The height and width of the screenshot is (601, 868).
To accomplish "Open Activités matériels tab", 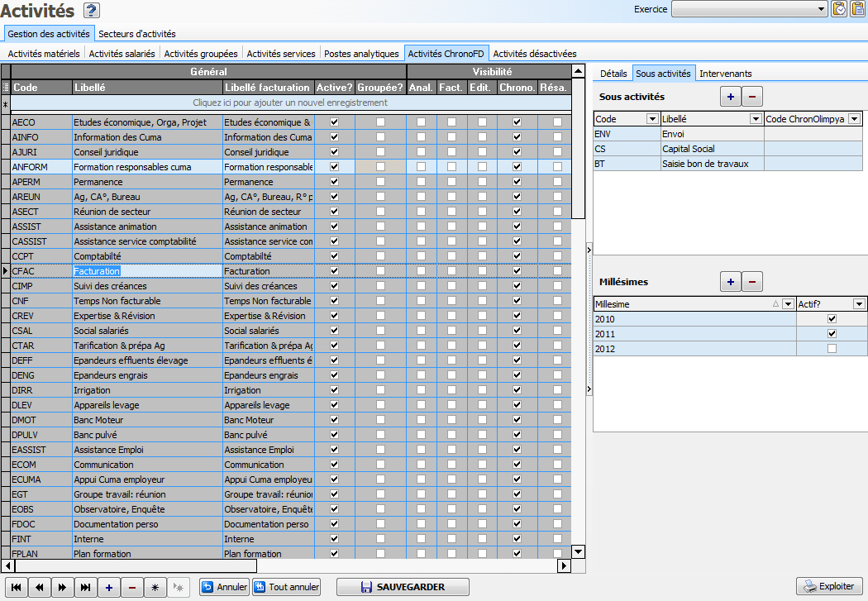I will click(x=44, y=54).
